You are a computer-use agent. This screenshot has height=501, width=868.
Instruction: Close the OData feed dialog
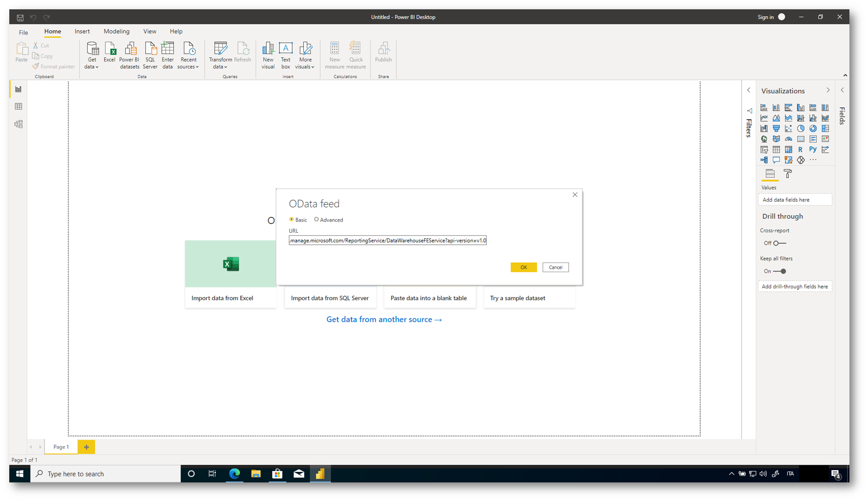click(x=575, y=195)
